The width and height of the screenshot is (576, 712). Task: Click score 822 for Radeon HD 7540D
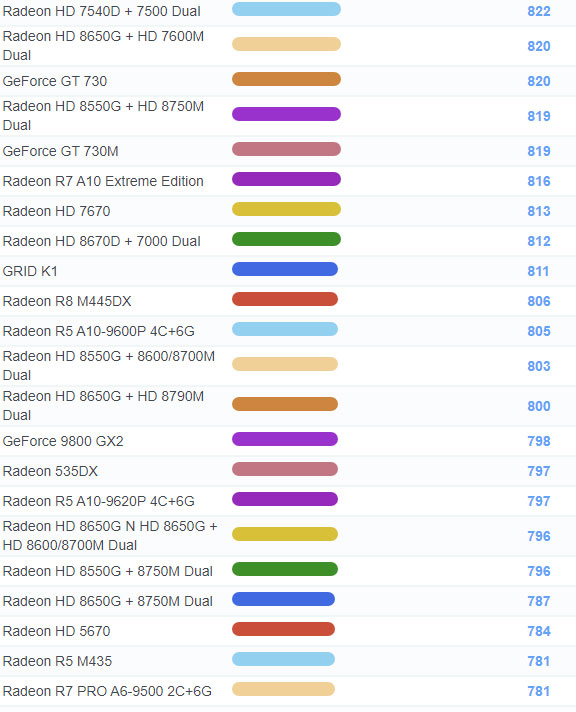[x=539, y=11]
